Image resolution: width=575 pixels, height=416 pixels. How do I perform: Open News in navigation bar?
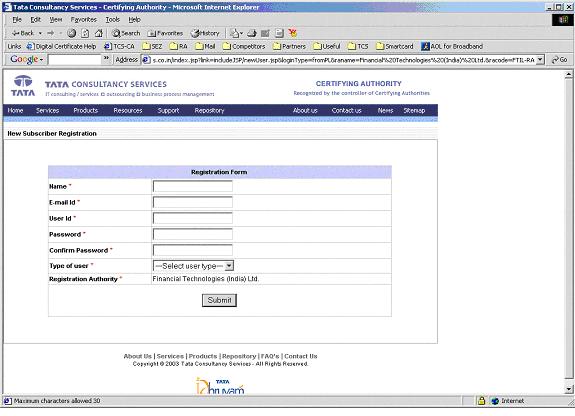(x=385, y=110)
